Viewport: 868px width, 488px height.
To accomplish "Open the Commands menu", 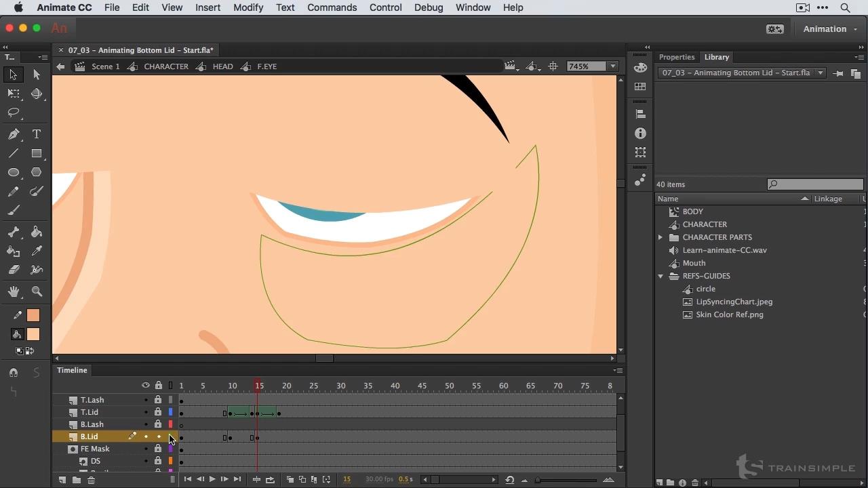I will click(332, 7).
